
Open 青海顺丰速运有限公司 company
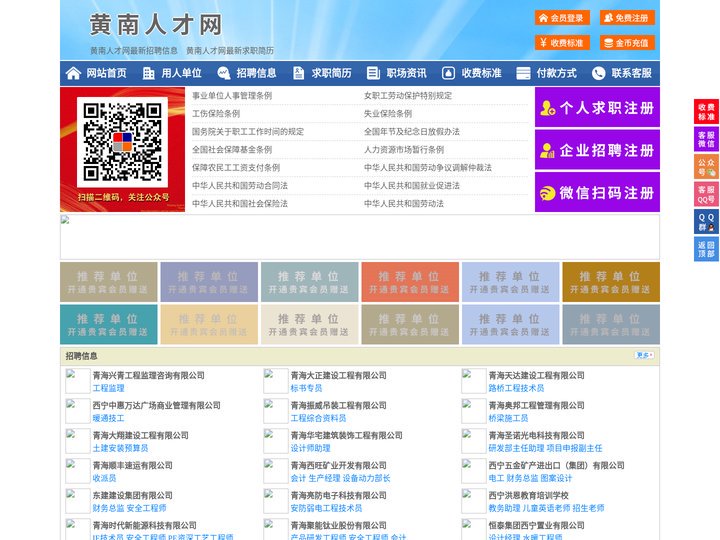(132, 466)
